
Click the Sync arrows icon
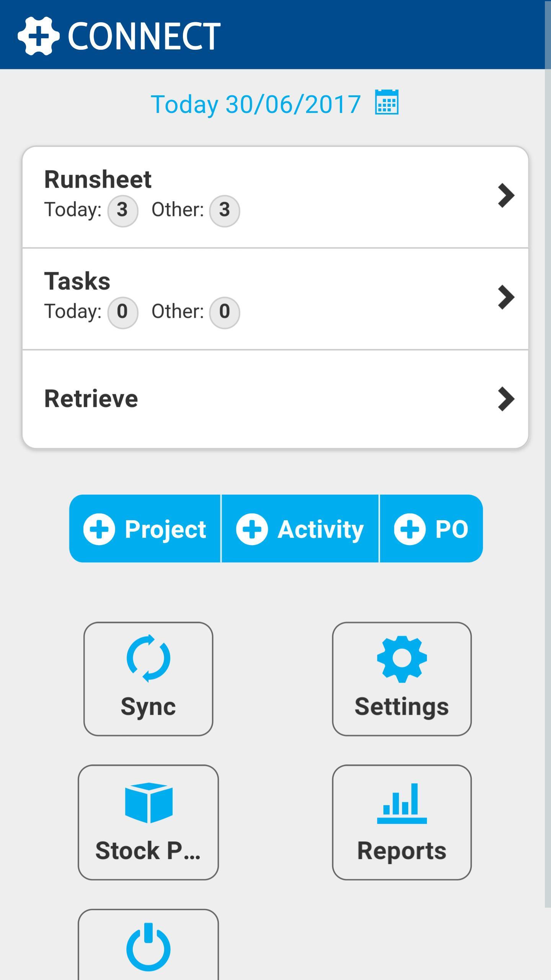point(148,658)
